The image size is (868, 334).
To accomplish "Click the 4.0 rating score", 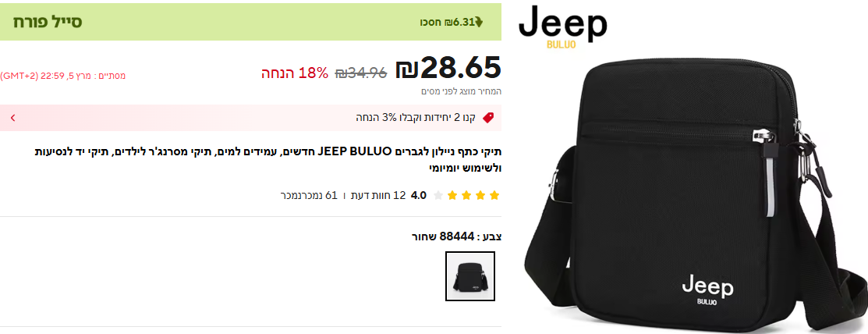I will [419, 195].
